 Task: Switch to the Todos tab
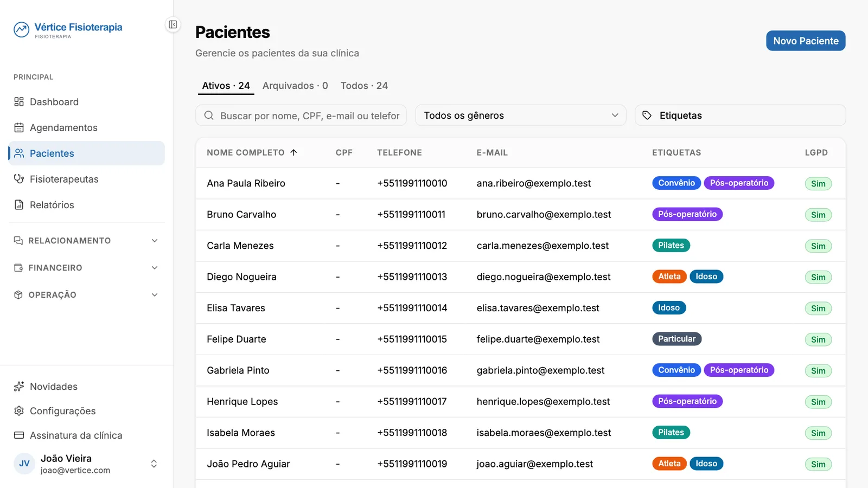point(364,86)
